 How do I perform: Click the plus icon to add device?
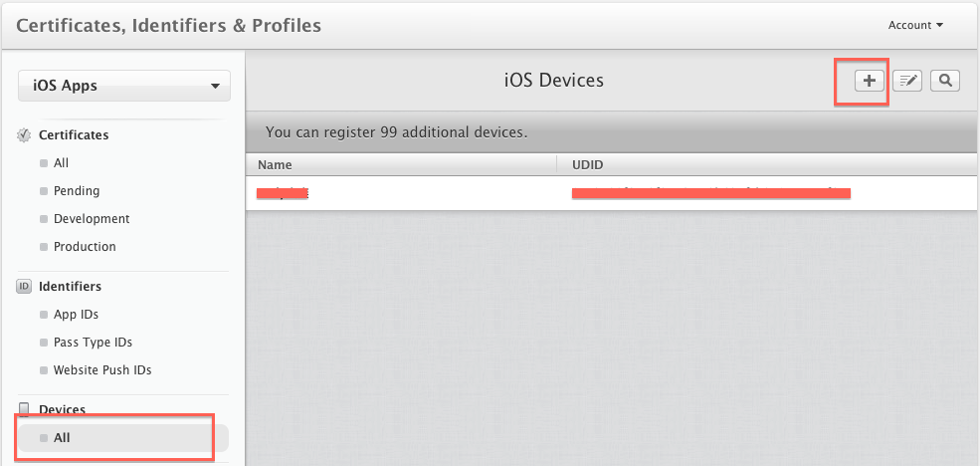tap(869, 81)
